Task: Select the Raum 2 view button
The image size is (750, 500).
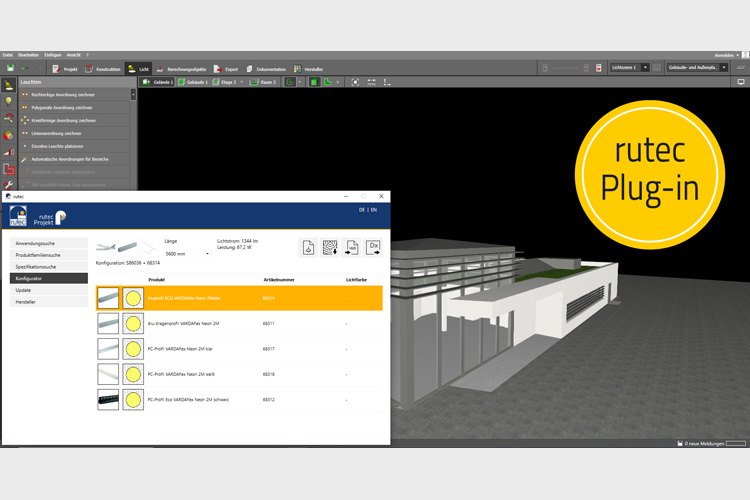Action: 264,82
